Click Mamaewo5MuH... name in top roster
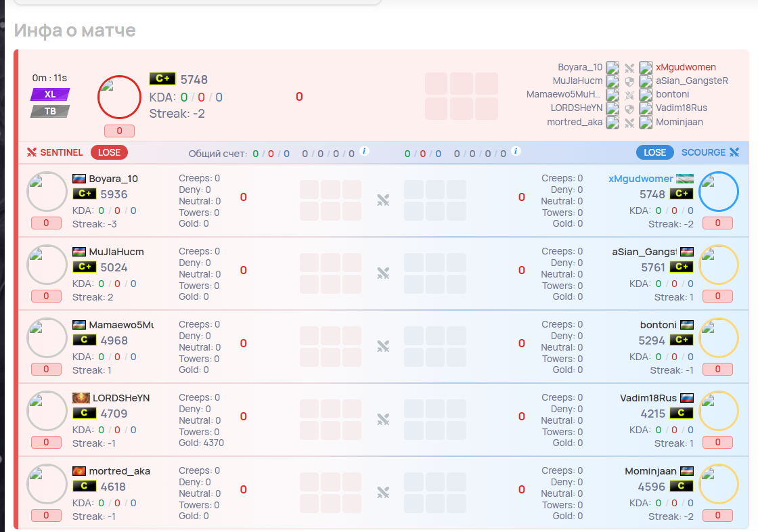 click(x=563, y=94)
